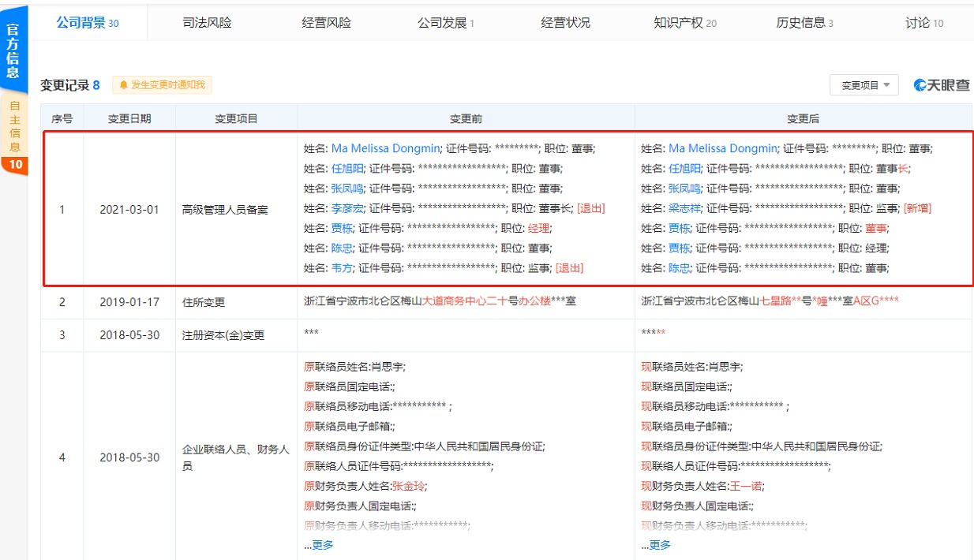
Task: Open the 变更项目 filter dropdown
Action: [x=864, y=85]
